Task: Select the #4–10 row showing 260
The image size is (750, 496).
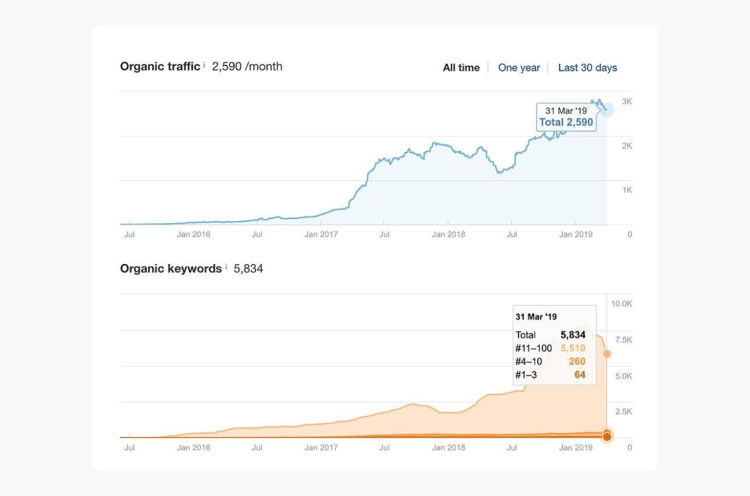Action: (550, 361)
